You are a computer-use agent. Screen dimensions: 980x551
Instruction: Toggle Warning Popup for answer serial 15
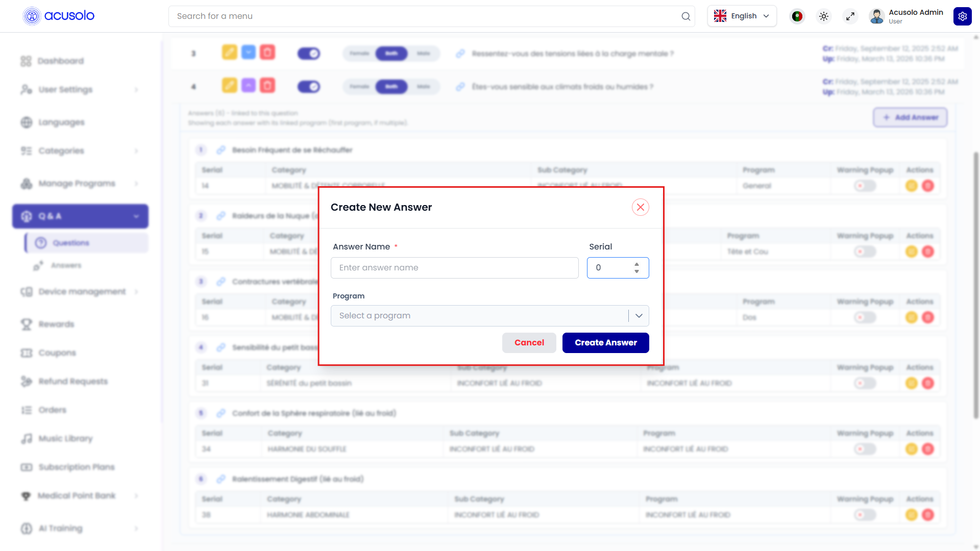865,252
